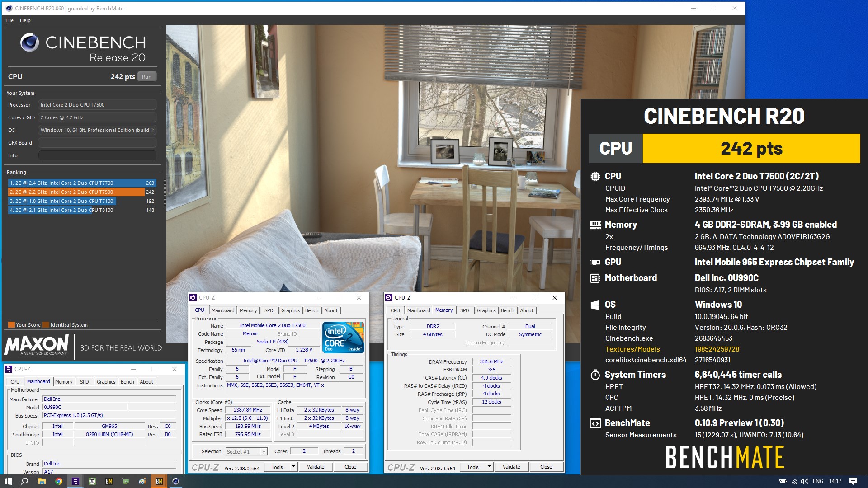868x488 pixels.
Task: Open Tools dropdown arrow in Memory tab window
Action: pyautogui.click(x=489, y=467)
